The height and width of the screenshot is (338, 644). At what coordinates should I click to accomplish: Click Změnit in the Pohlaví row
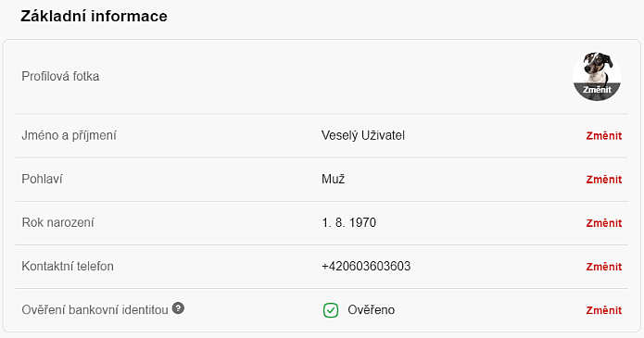click(x=604, y=180)
